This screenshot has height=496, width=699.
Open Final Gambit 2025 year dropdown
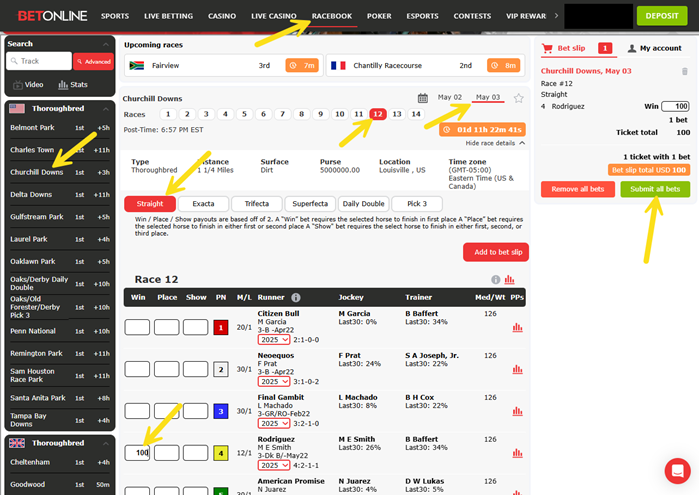[x=274, y=423]
